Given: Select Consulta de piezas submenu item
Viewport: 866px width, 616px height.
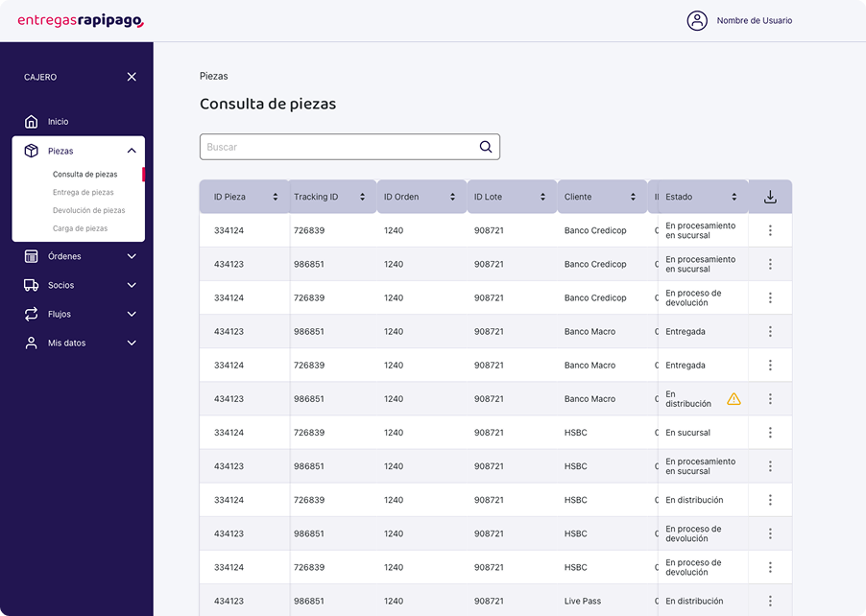Looking at the screenshot, I should (x=85, y=174).
